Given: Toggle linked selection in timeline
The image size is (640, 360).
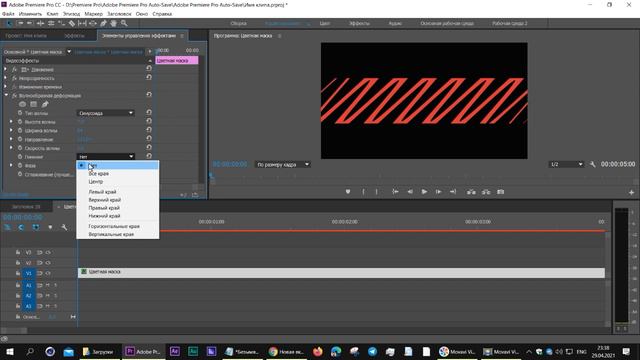Looking at the screenshot, I should click(x=36, y=227).
